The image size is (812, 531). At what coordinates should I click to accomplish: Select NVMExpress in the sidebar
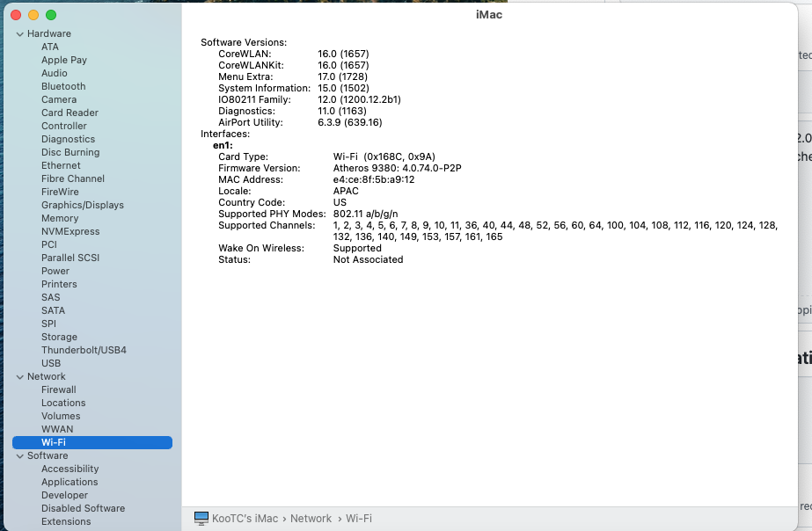(70, 231)
